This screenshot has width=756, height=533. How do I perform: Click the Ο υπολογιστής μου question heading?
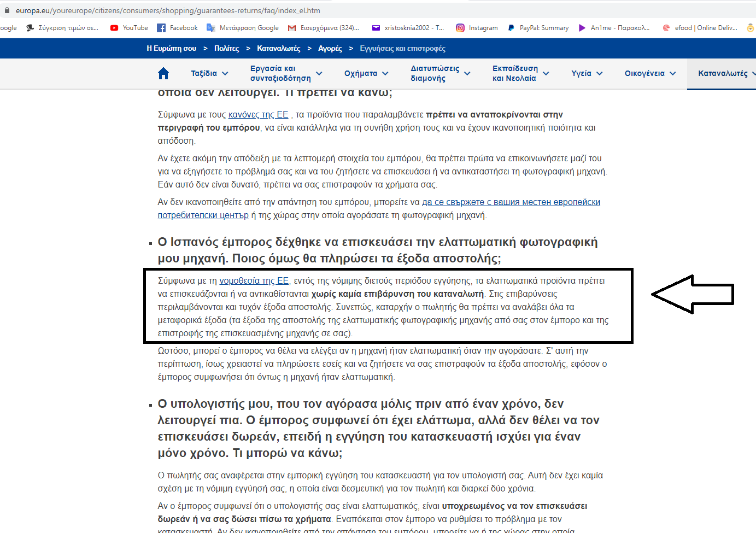point(379,428)
